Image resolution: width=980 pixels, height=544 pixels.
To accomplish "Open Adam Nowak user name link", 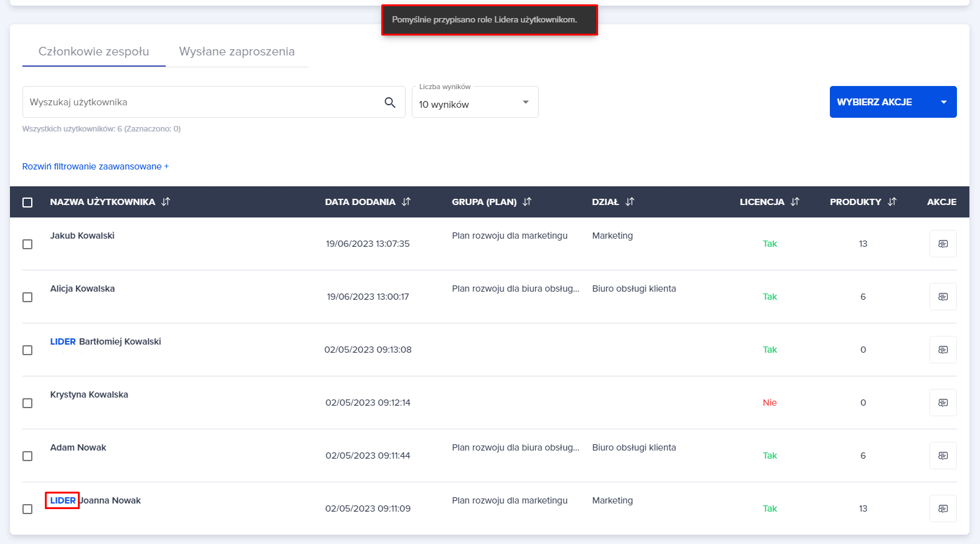I will (x=78, y=447).
